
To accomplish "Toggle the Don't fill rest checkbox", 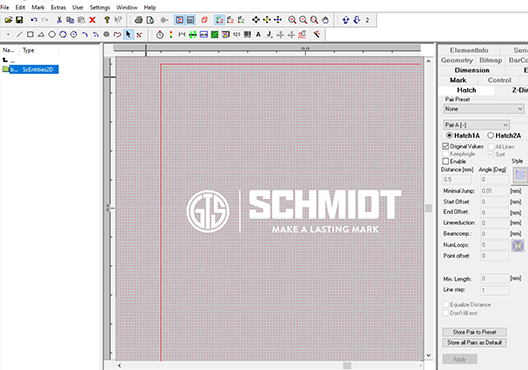I will click(x=446, y=313).
